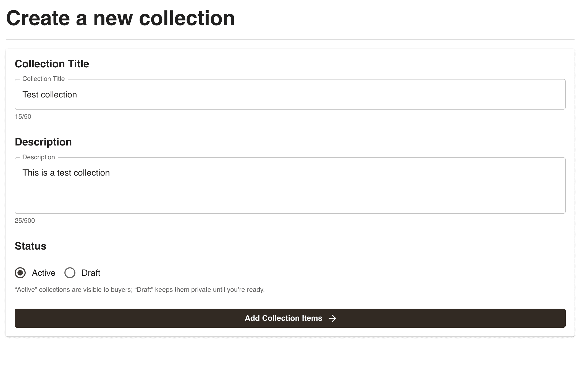Click the 'This is a test collection' text
Screen dimensions: 582x392
pos(66,173)
